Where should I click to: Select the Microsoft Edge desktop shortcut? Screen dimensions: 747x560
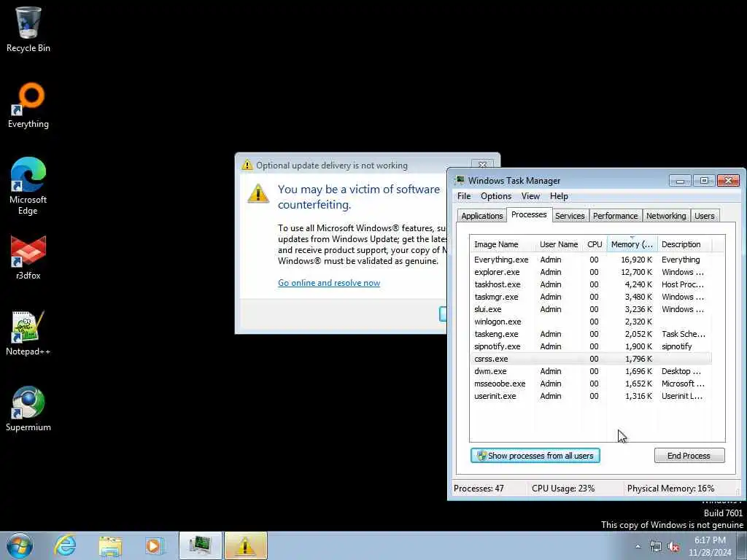[x=28, y=186]
